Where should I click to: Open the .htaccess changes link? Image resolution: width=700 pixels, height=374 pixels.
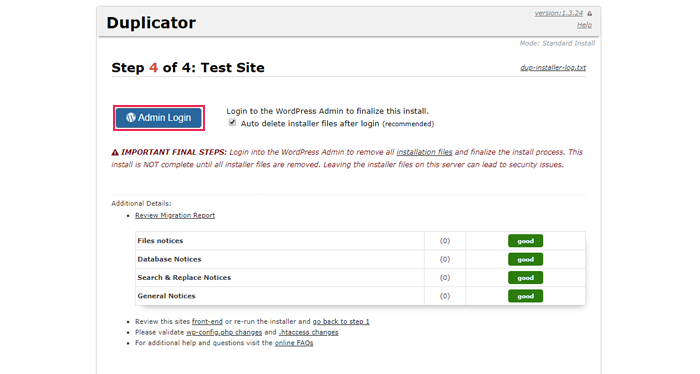tap(308, 332)
